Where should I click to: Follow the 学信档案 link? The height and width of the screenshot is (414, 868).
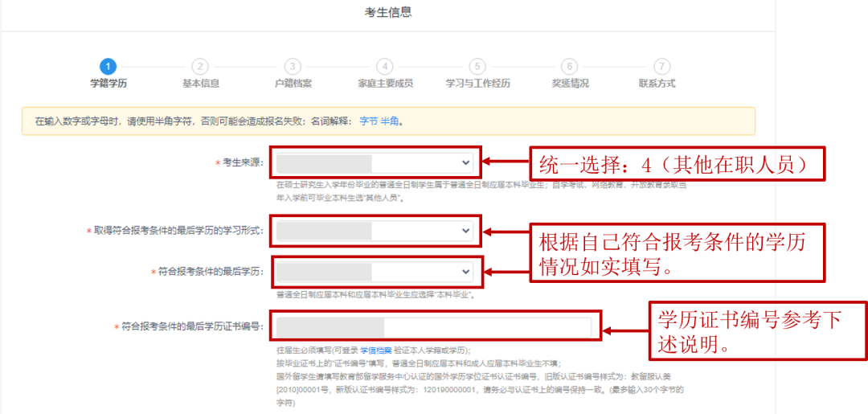[375, 350]
